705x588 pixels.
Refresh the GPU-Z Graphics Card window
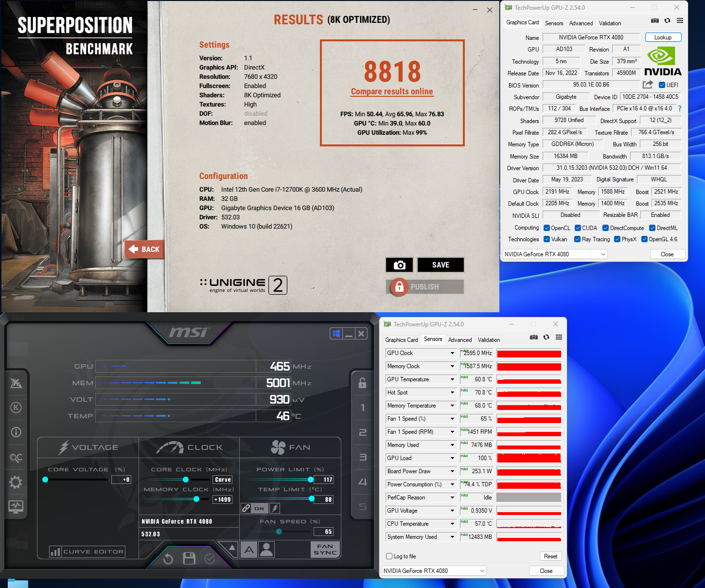[x=667, y=20]
